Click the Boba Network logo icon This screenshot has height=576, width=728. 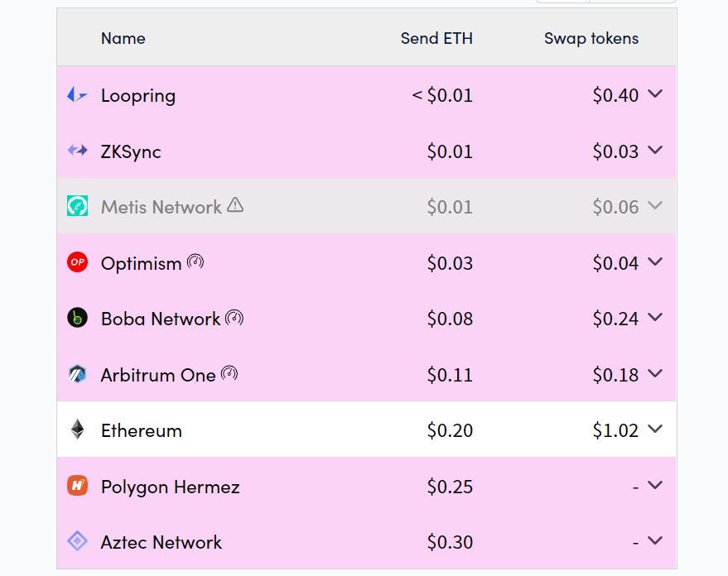pos(77,318)
